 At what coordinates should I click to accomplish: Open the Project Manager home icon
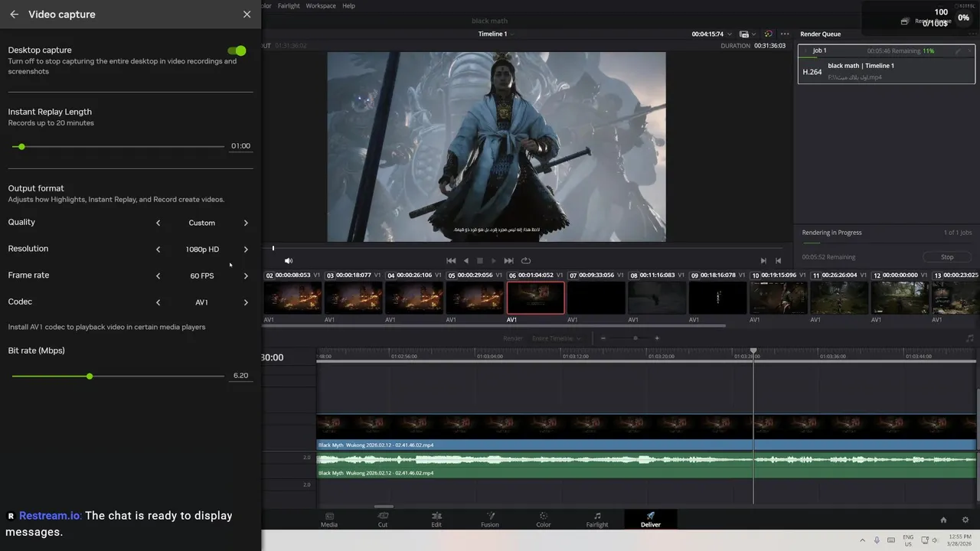(943, 520)
